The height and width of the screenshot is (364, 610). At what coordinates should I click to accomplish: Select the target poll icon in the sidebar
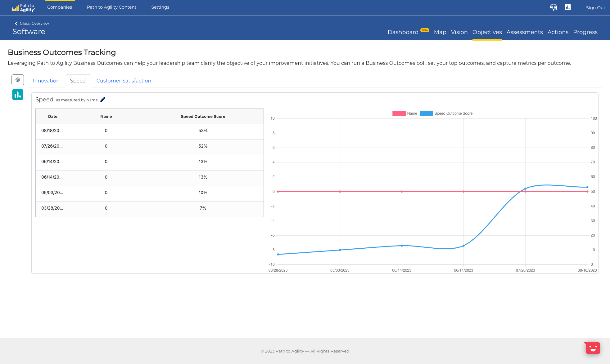pos(18,80)
